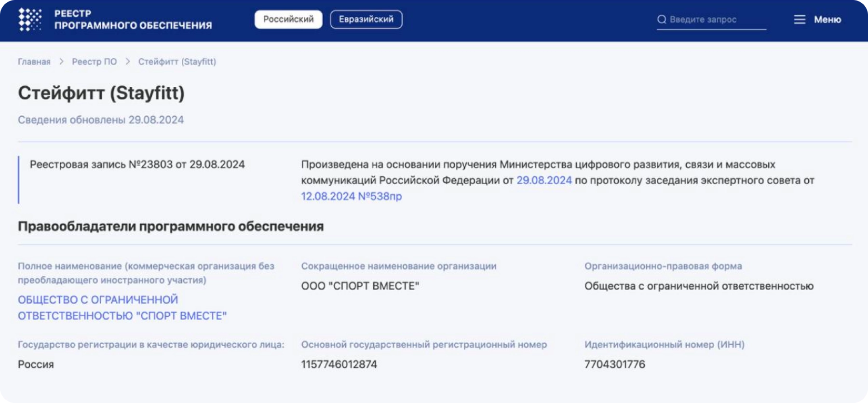This screenshot has height=403, width=868.
Task: Click the РЕЕСТР ПРОГРАММНОГО ОБЕСПЕЧЕНИЯ header title
Action: coord(133,20)
